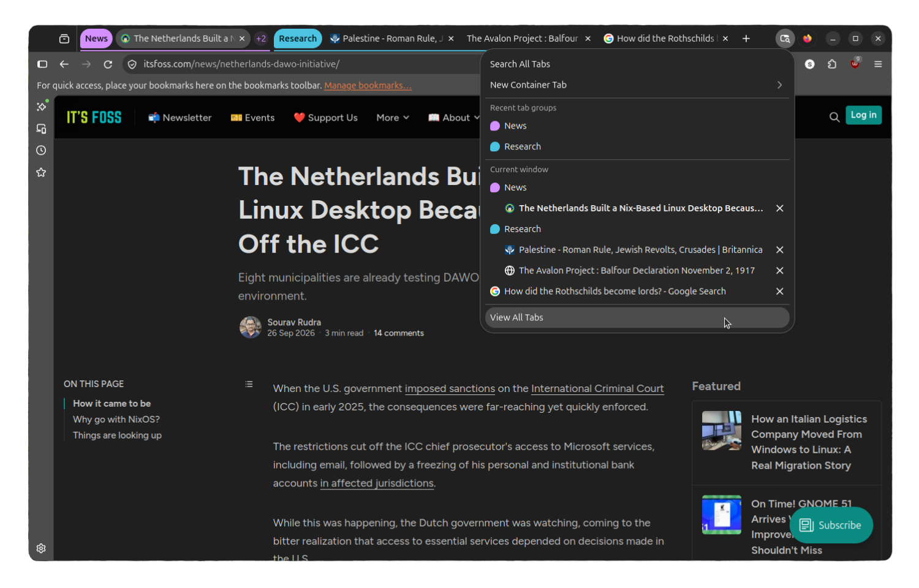Image resolution: width=919 pixels, height=588 pixels.
Task: Open Synced tabs in the sidebar
Action: [x=42, y=129]
